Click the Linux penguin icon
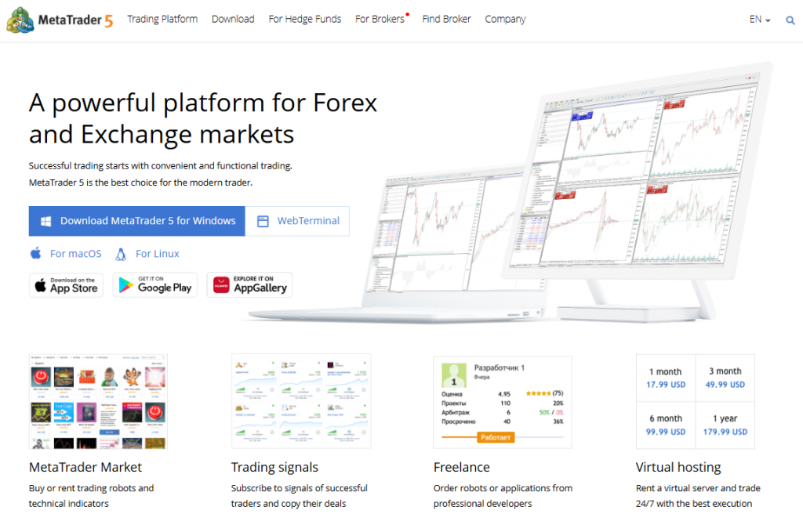 point(121,253)
